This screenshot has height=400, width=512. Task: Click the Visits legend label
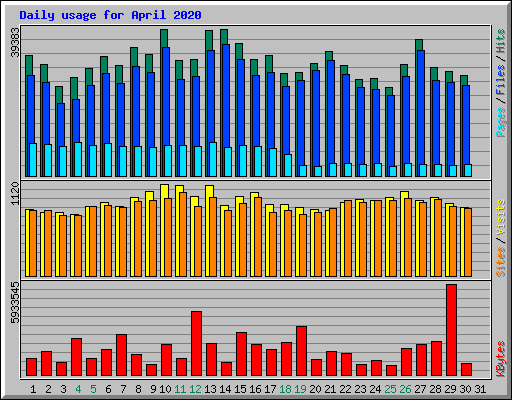[x=501, y=218]
